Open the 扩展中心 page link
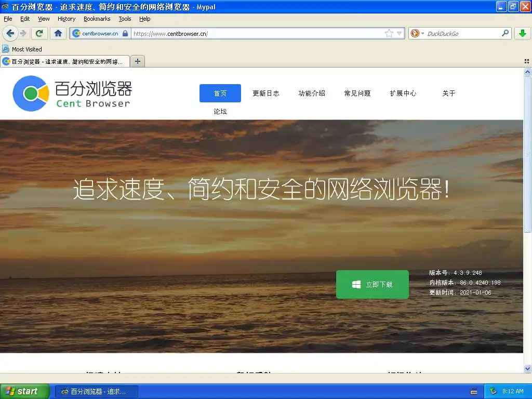 403,94
